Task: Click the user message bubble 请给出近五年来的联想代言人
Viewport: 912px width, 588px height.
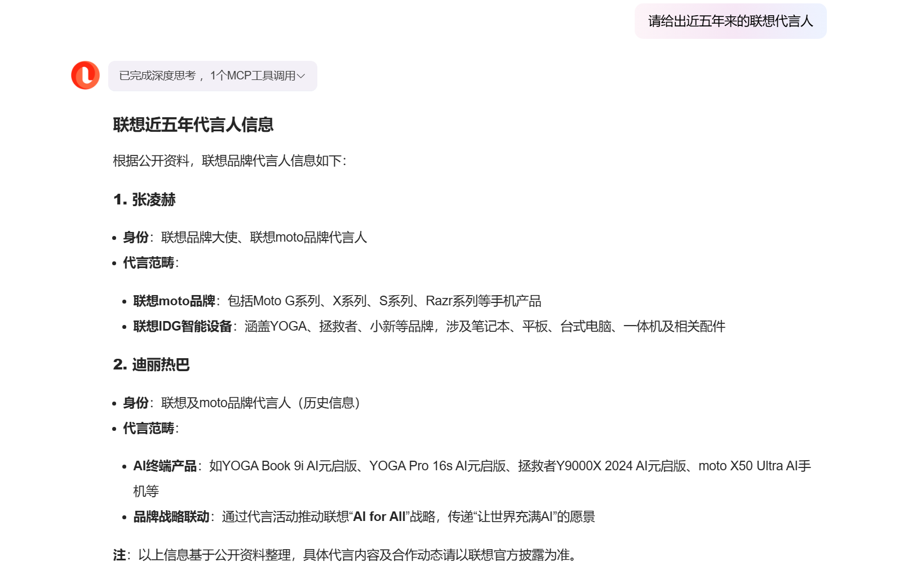Action: tap(730, 21)
